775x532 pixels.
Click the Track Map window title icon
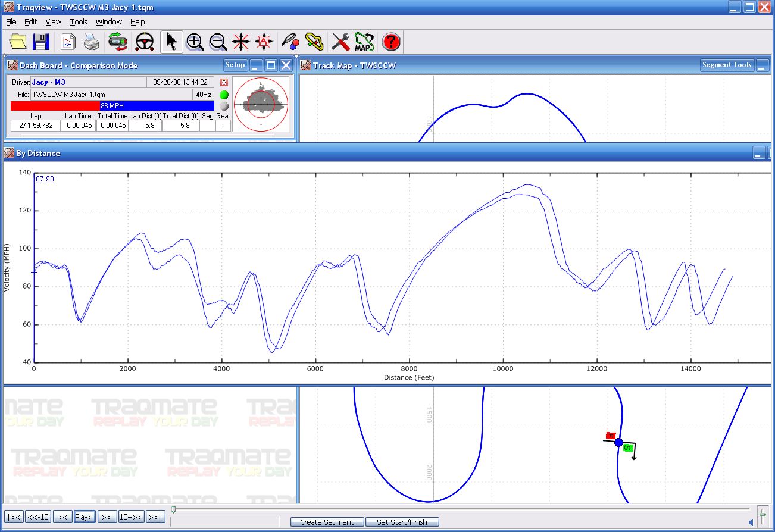click(x=306, y=65)
